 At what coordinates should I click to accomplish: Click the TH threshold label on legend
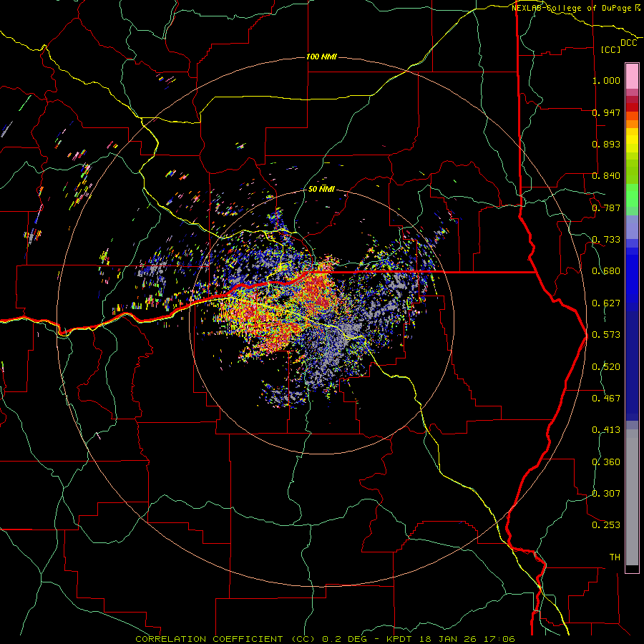(615, 557)
